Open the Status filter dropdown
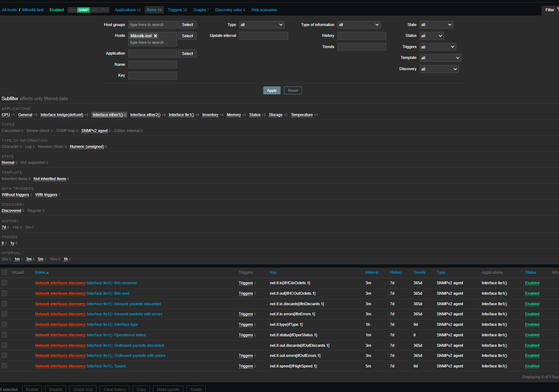This screenshot has height=392, width=559. click(432, 36)
